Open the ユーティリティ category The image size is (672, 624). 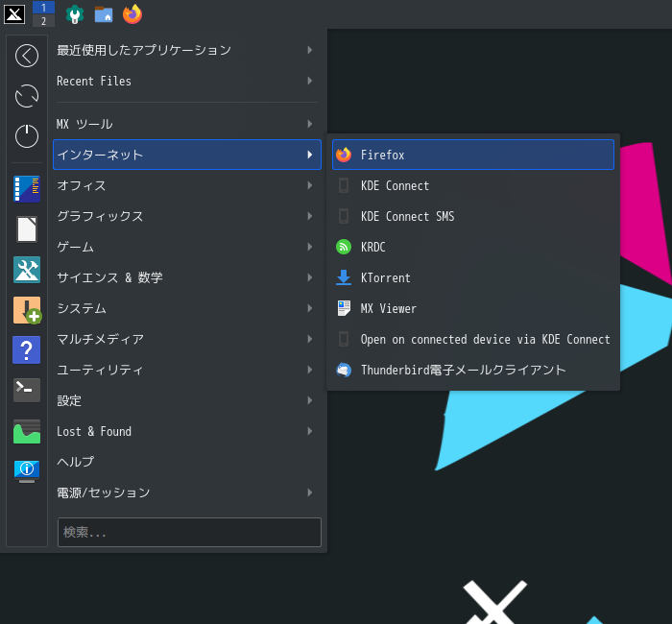(187, 370)
